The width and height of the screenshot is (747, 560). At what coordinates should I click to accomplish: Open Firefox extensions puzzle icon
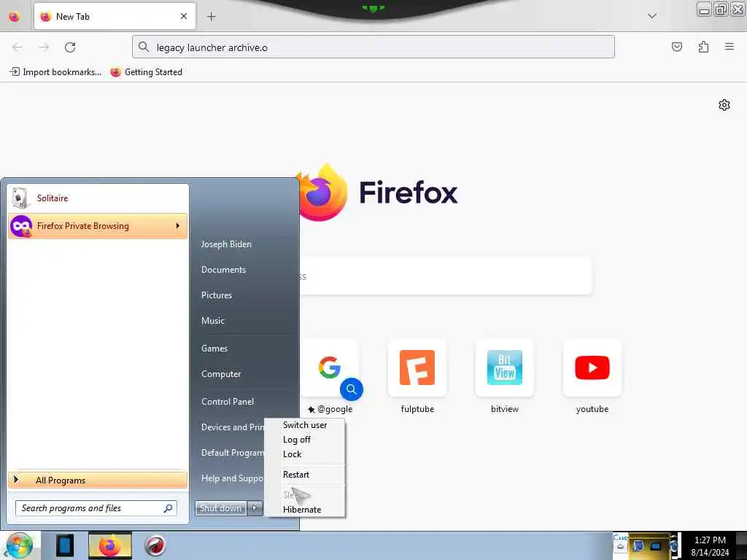click(703, 47)
